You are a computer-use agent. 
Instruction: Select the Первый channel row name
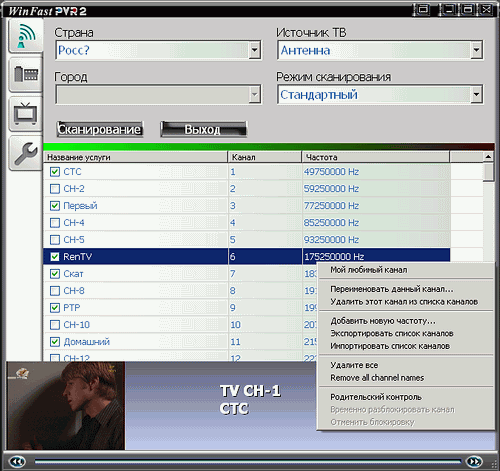coord(80,206)
